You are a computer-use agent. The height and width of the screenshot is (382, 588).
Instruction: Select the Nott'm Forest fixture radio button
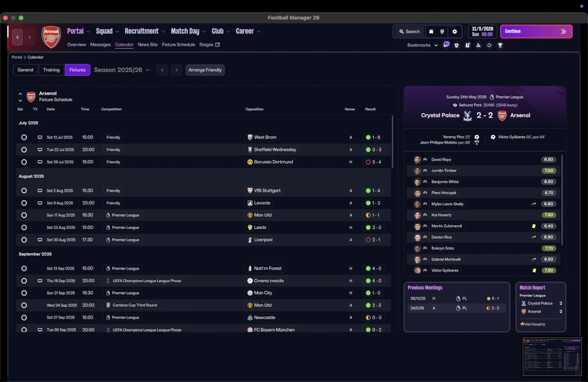tap(24, 268)
